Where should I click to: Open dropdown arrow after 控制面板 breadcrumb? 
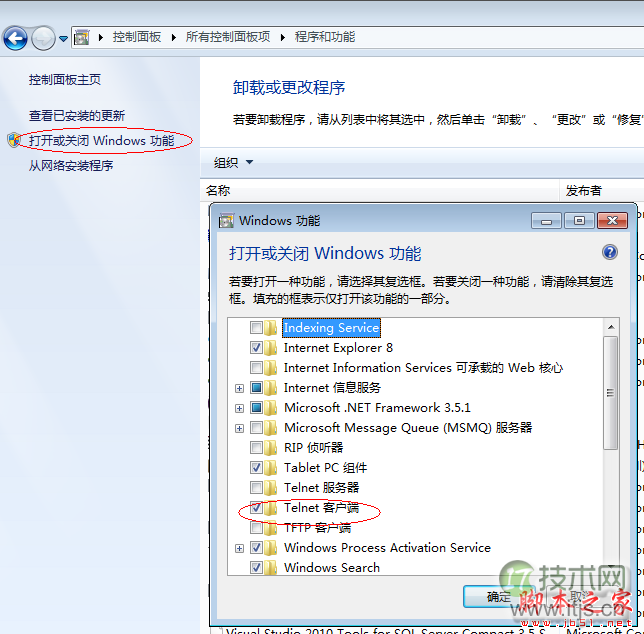(174, 37)
